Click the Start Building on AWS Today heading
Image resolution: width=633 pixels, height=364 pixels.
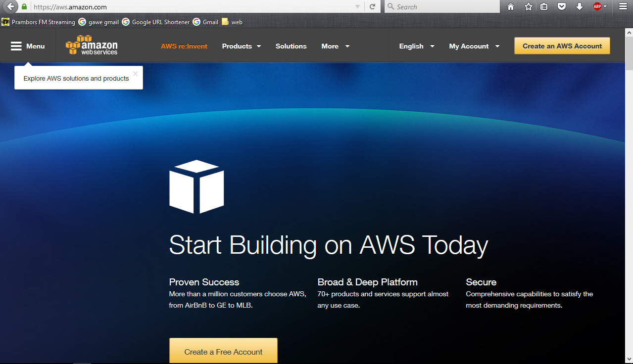(329, 245)
